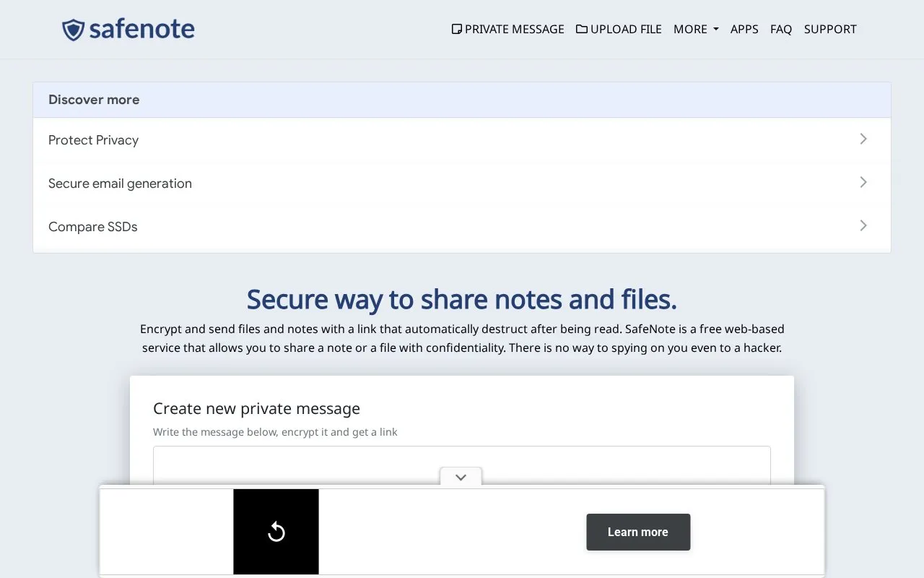Click the 'Secure way to share notes and files.' headline
This screenshot has width=924, height=578.
462,299
